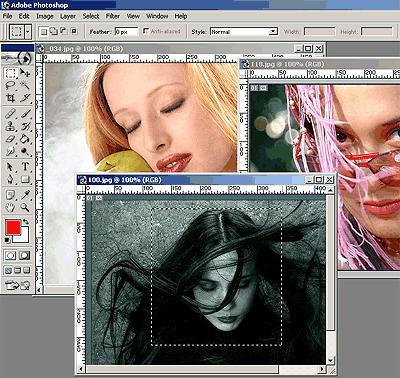Open the File menu
The height and width of the screenshot is (378, 400).
(x=7, y=16)
